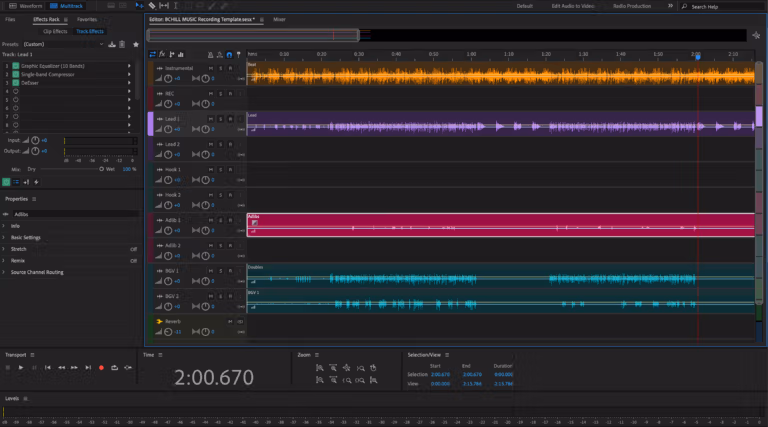Click the red Record button
The image size is (768, 427).
click(x=101, y=367)
